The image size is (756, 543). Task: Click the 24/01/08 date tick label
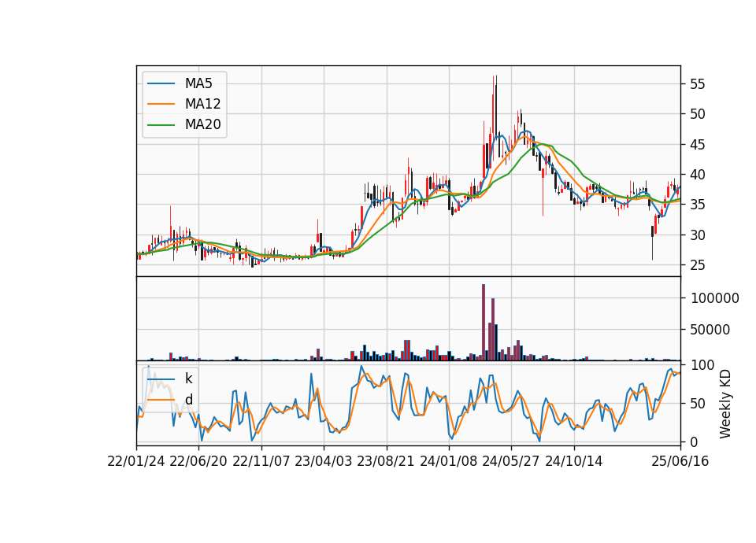click(x=448, y=461)
